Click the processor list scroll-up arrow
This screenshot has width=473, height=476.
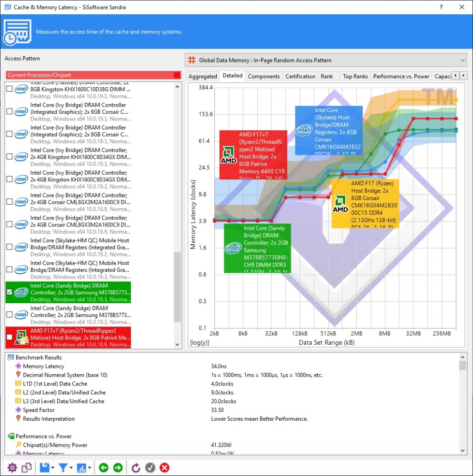pos(177,87)
